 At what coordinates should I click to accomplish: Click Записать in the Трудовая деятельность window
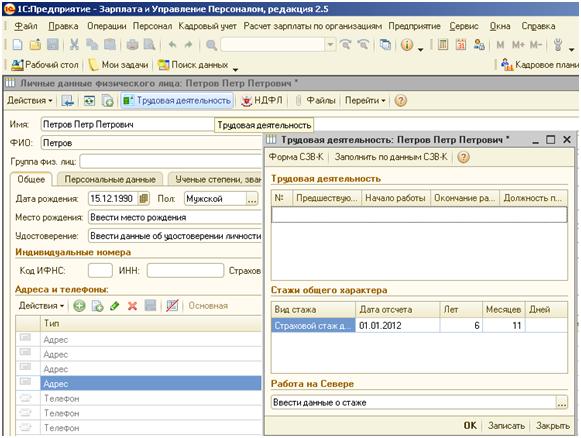[506, 425]
